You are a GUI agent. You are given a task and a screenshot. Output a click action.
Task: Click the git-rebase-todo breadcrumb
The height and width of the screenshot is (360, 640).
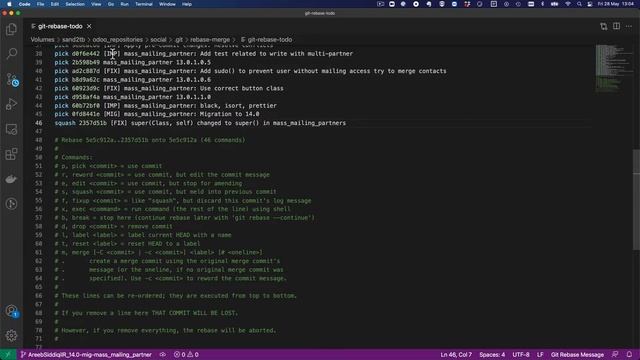click(267, 40)
